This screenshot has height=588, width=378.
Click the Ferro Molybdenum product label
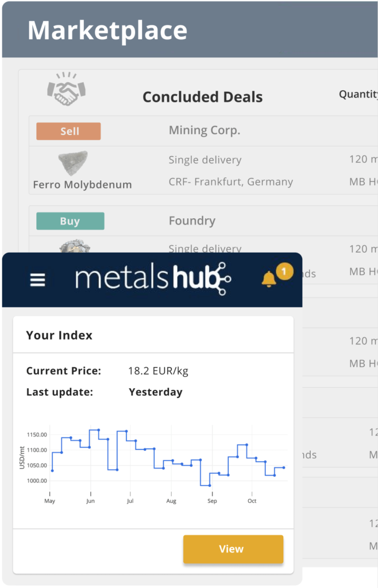pyautogui.click(x=83, y=185)
